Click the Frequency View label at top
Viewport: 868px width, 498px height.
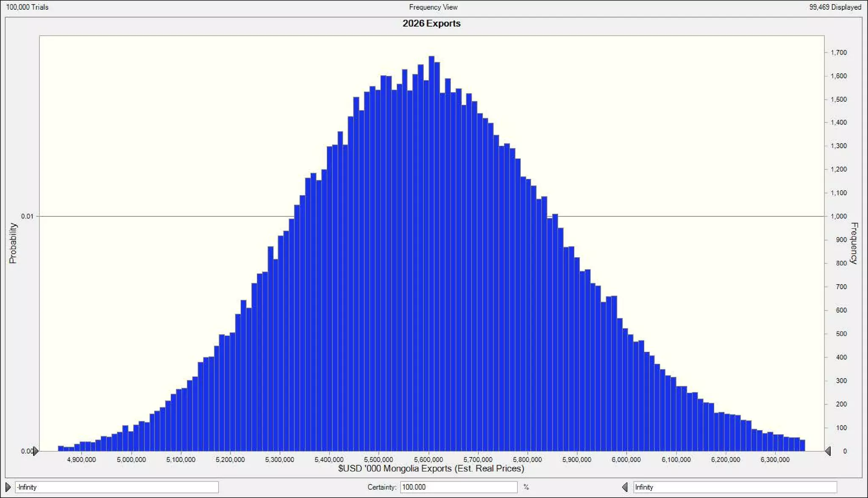pos(433,7)
